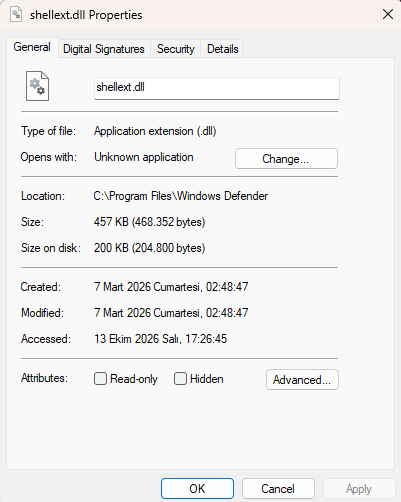Click the Created date value
This screenshot has width=401, height=502.
click(x=171, y=287)
